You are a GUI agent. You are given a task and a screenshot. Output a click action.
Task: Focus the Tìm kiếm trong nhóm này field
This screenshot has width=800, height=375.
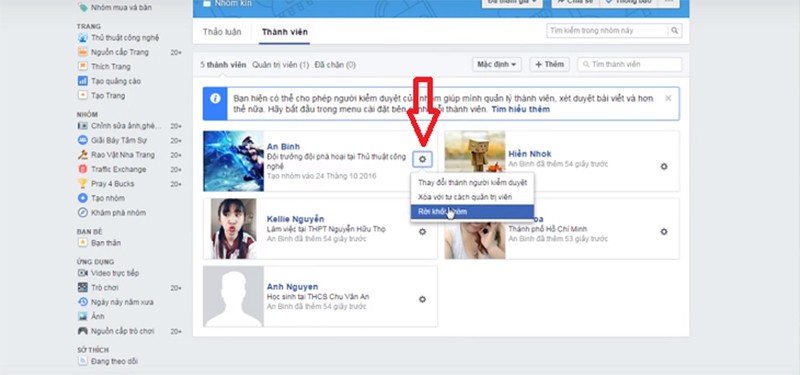coord(607,31)
